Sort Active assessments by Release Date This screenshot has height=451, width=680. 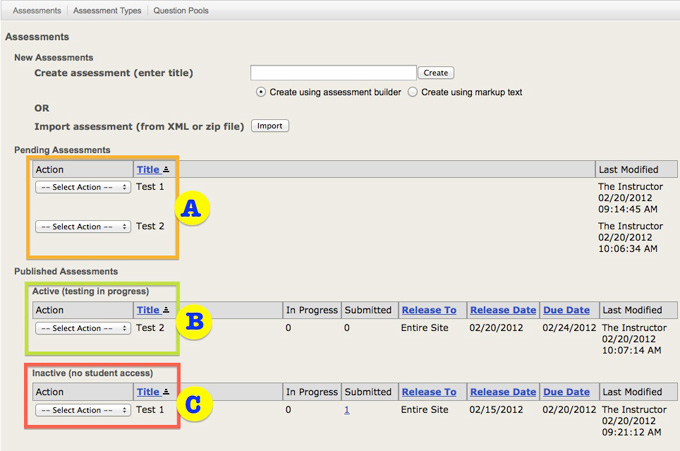click(x=503, y=310)
